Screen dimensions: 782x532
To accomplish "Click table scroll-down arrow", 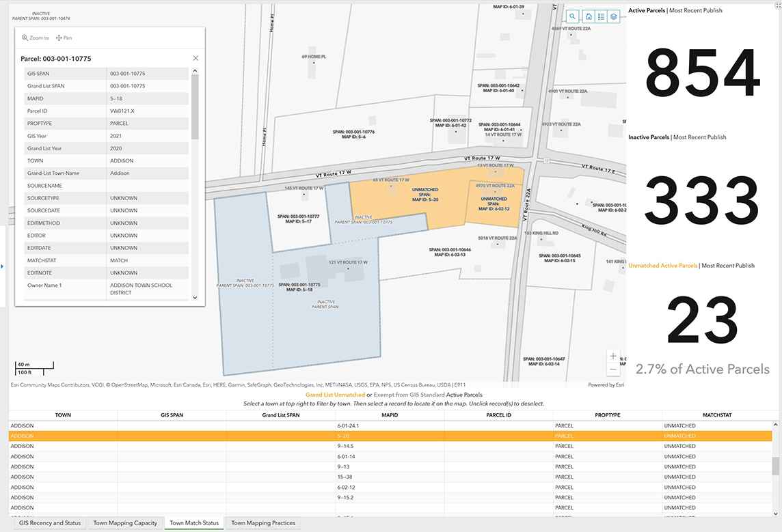I will click(x=775, y=514).
